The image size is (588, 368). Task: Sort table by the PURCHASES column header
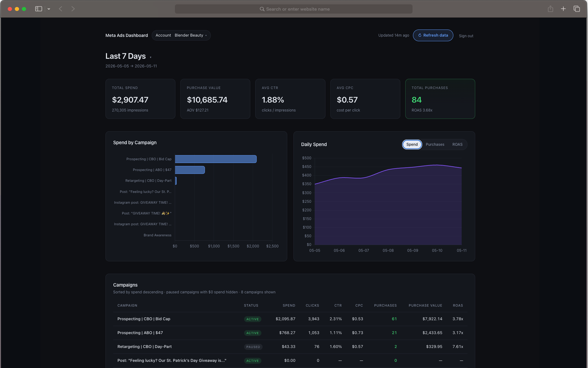(x=385, y=305)
